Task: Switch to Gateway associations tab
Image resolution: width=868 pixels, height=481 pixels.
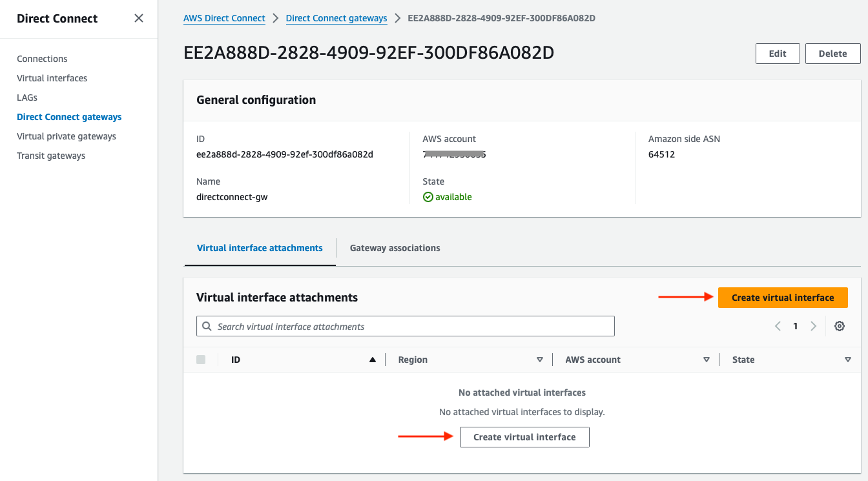Action: coord(395,248)
